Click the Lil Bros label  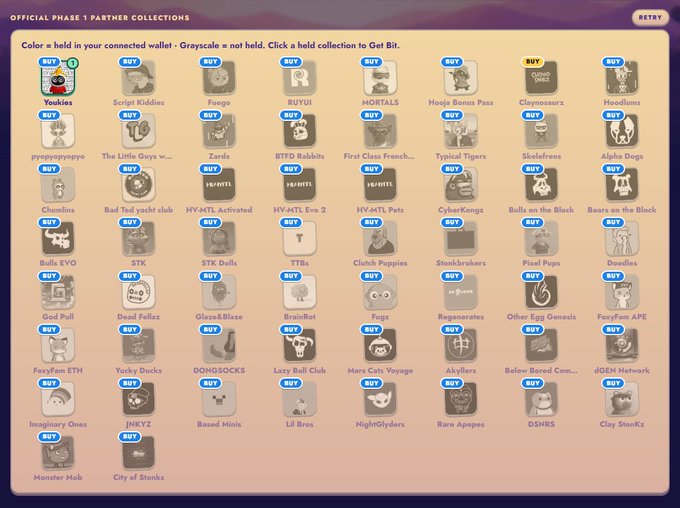pos(300,424)
